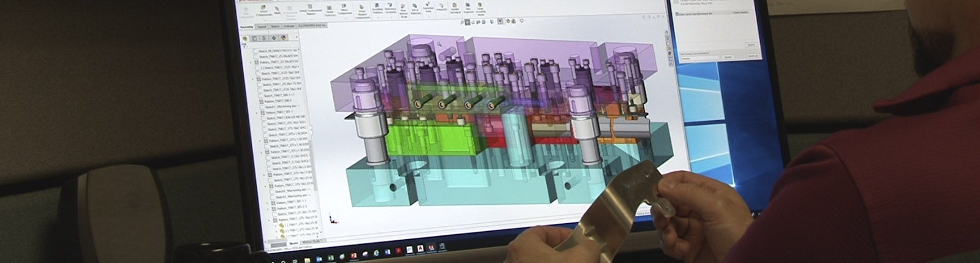This screenshot has width=980, height=263.
Task: Switch to the Layout ribbon tab
Action: coord(262,28)
